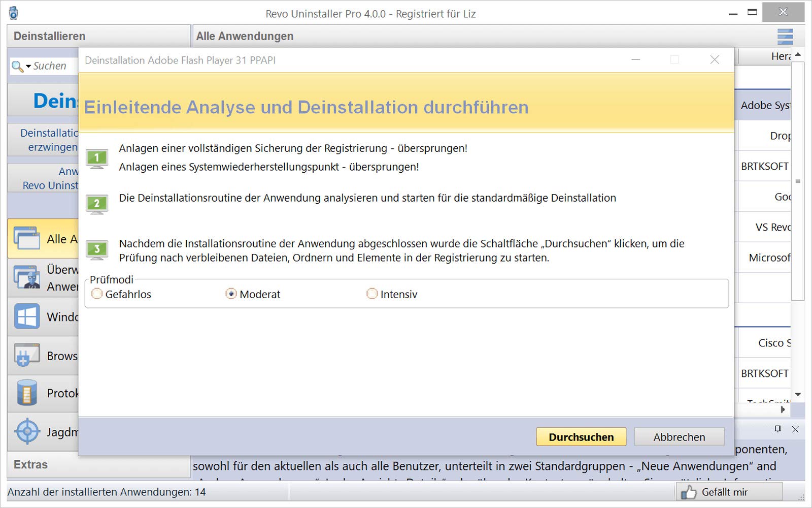The image size is (812, 508).
Task: Open the hamburger menu icon next to Alle Anwendungen
Action: [x=785, y=37]
